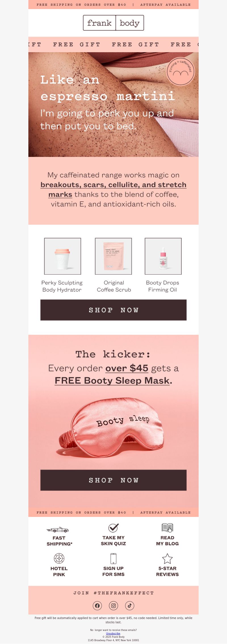Select the Booty Drops Firming Oil image

163,256
